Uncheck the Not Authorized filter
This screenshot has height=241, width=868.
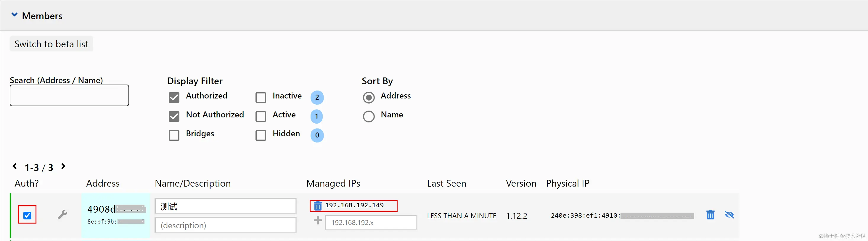coord(174,117)
